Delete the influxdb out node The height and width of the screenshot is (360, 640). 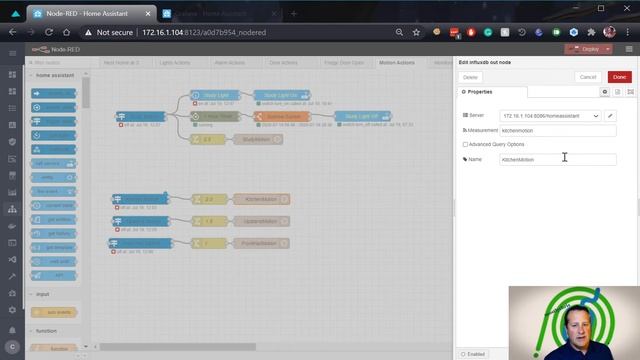(470, 77)
